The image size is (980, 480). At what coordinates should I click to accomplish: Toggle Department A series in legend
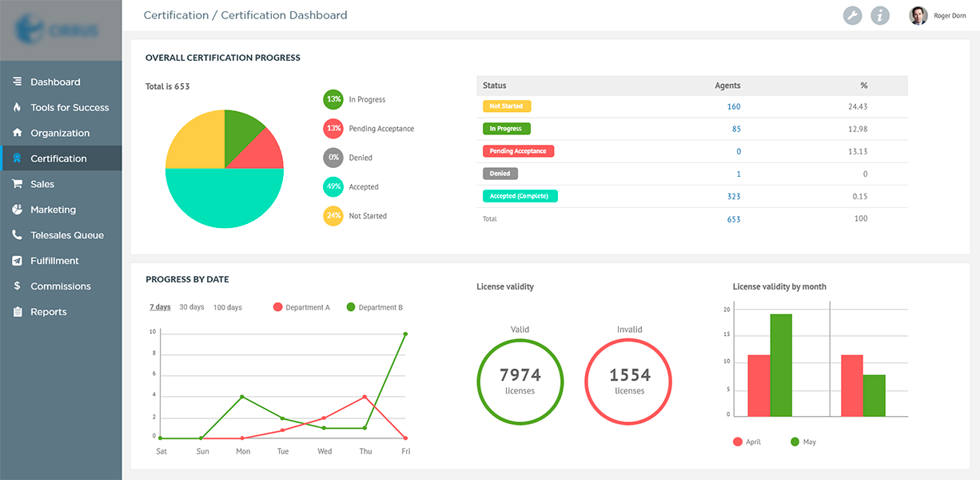tap(301, 307)
